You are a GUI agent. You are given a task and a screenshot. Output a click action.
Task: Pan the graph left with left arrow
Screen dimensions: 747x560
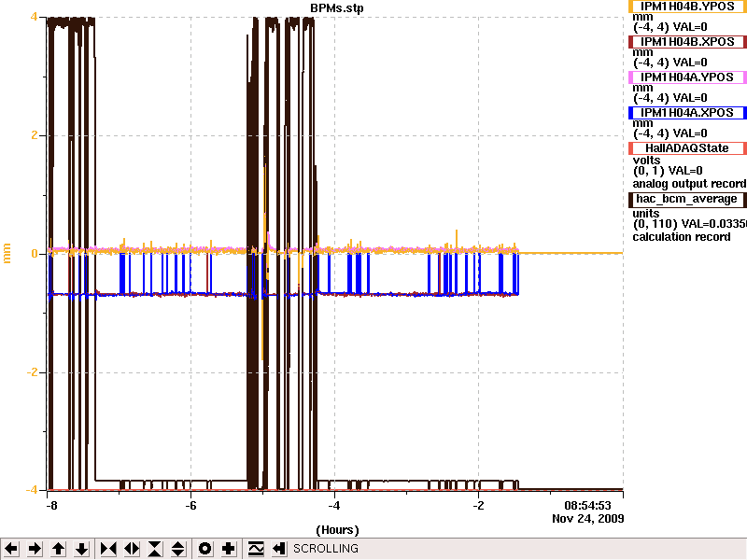[11, 549]
